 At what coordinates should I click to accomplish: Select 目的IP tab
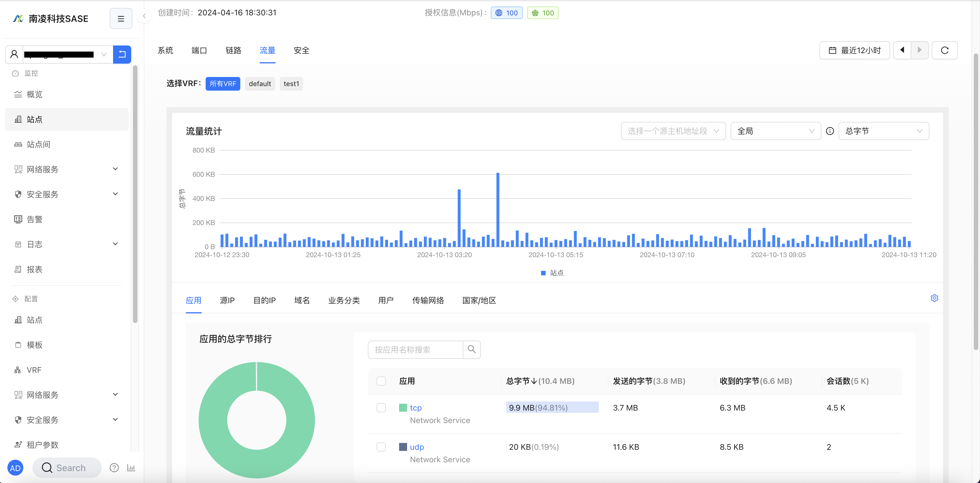[x=265, y=300]
